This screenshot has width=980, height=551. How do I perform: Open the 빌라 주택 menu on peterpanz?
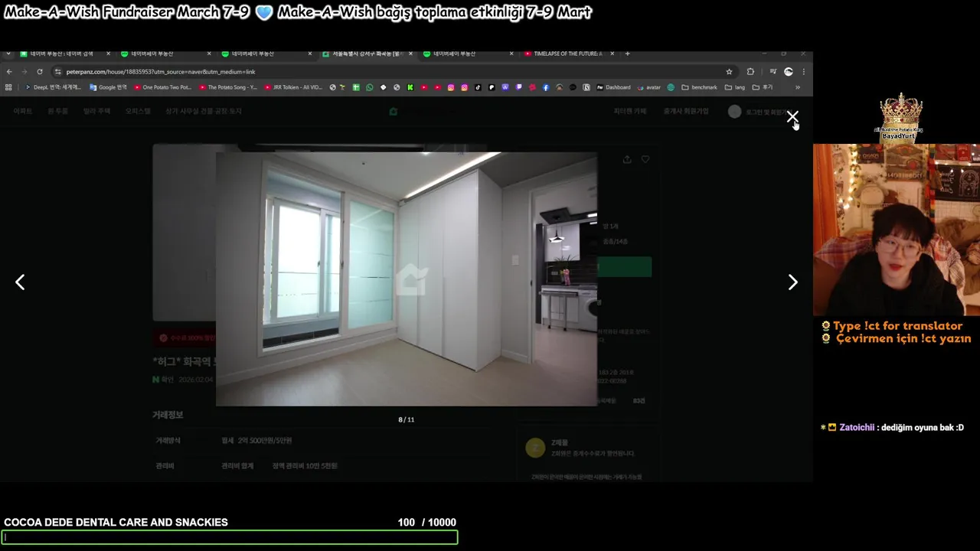click(x=96, y=111)
